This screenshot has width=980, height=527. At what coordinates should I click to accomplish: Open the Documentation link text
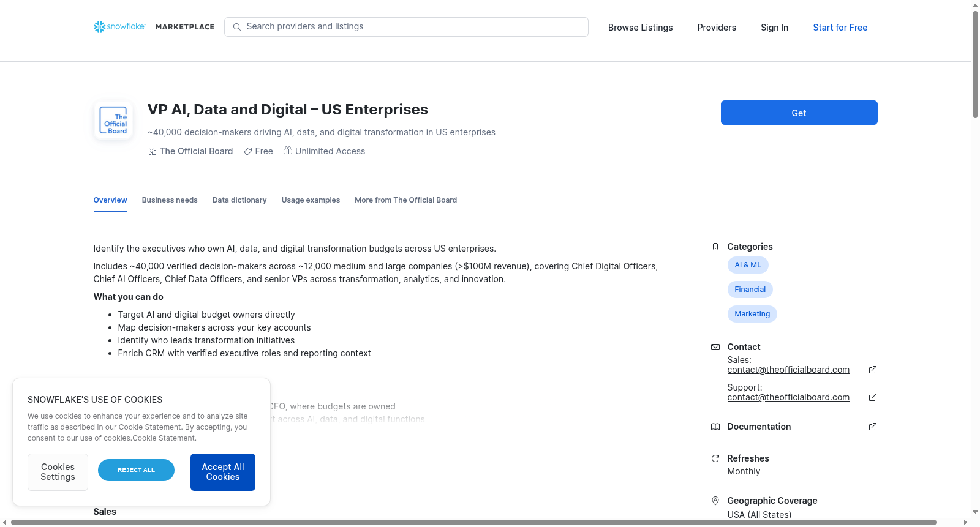pos(759,427)
